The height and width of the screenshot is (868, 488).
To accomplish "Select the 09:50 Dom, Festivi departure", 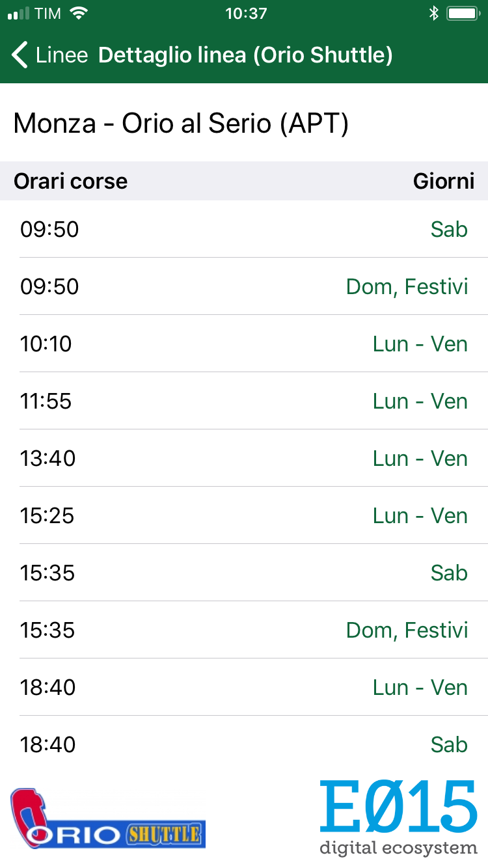I will point(244,286).
